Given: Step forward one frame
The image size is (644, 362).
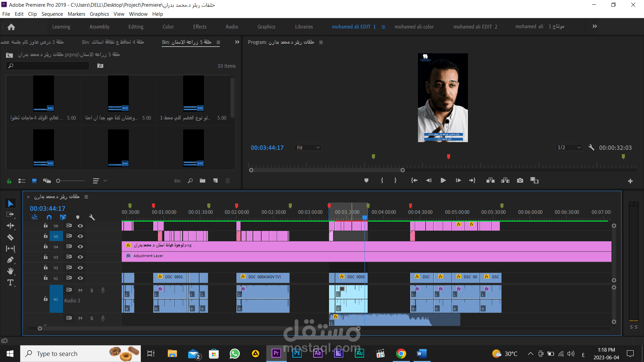Looking at the screenshot, I should click(x=458, y=181).
